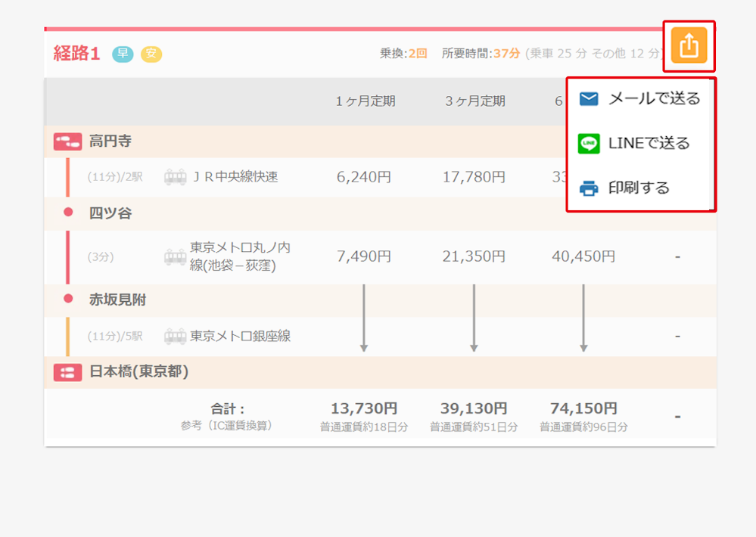Click the train icon beside 東京メトロ丸ノ内線

[x=176, y=256]
